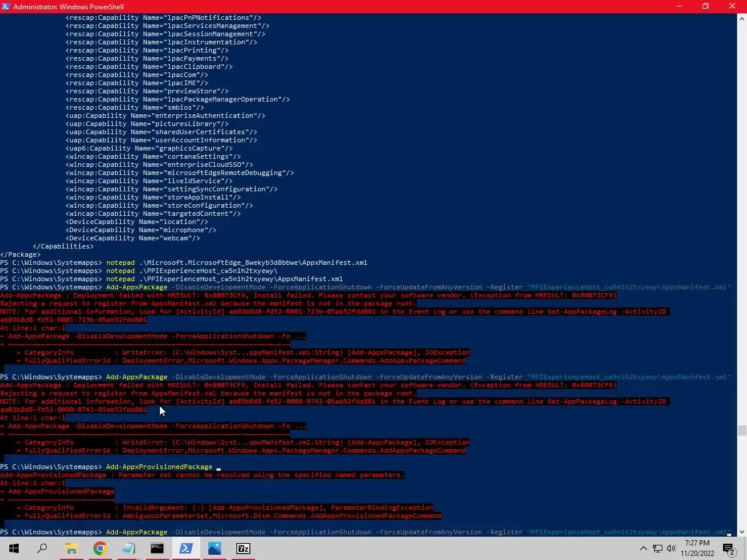Open the Windows Start menu

point(14,548)
